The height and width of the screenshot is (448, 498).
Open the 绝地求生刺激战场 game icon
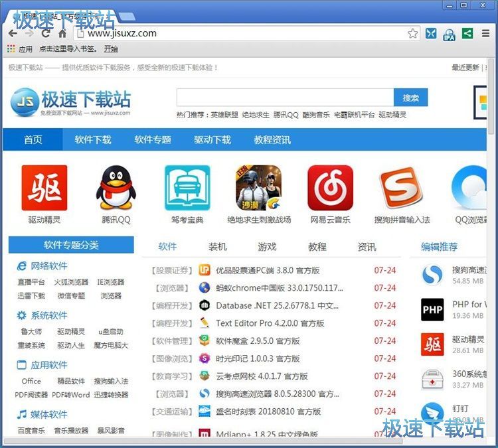tap(259, 188)
